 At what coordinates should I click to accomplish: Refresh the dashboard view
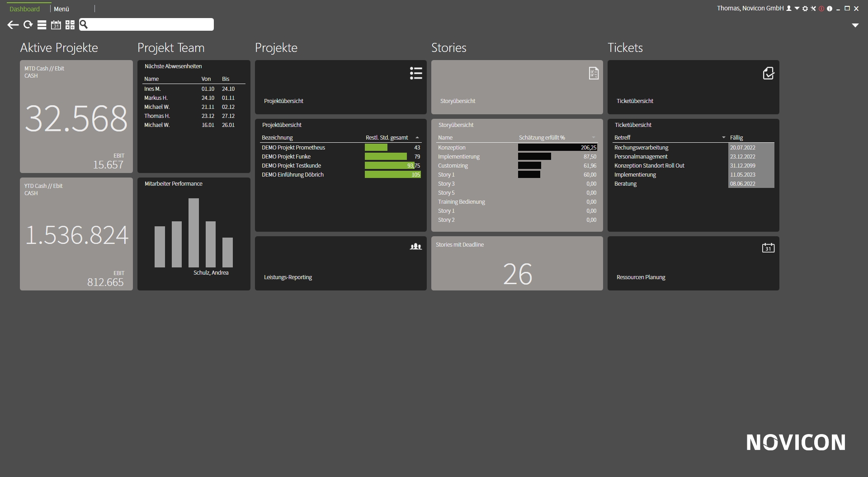pyautogui.click(x=28, y=25)
